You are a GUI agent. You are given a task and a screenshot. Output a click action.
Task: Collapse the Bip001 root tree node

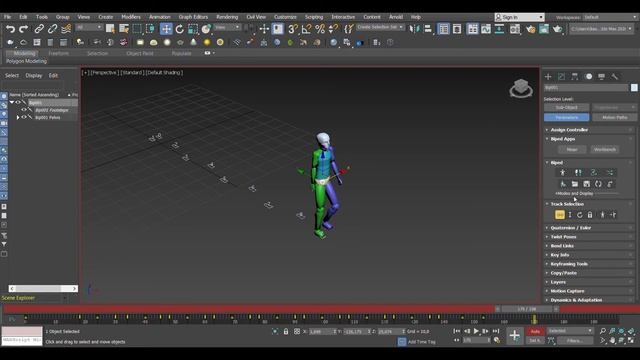pos(12,102)
